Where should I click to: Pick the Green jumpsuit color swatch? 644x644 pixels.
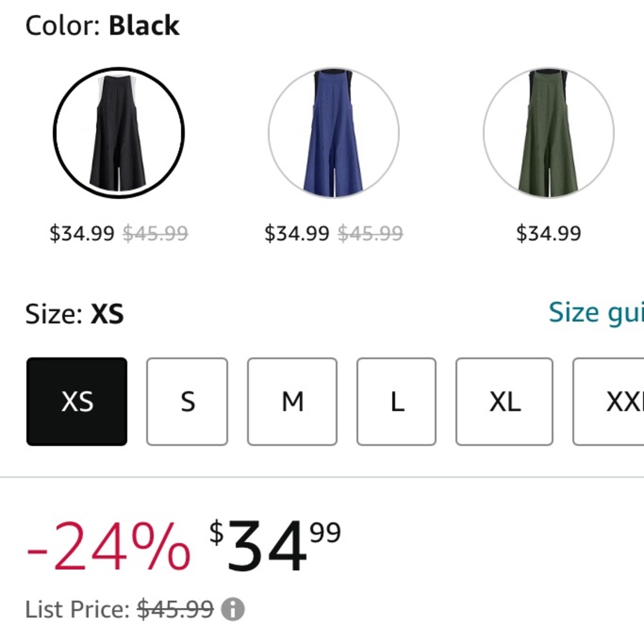549,133
